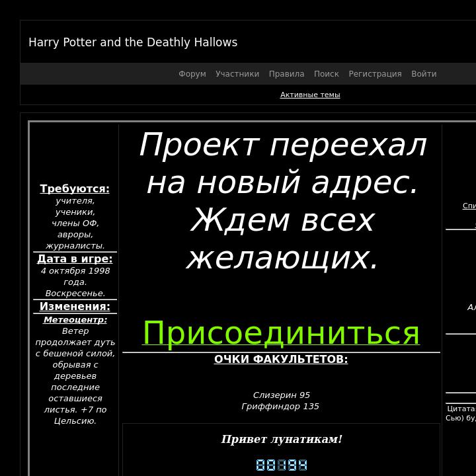476x476 pixels.
Task: Open the Участники page
Action: pyautogui.click(x=237, y=74)
